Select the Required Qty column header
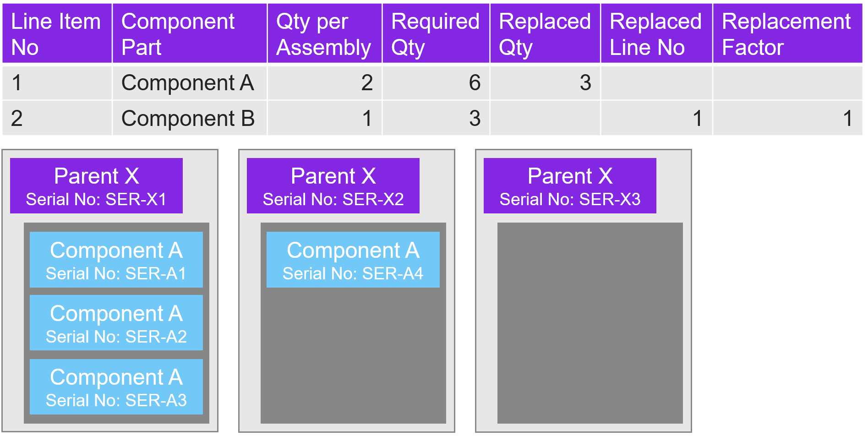Image resolution: width=868 pixels, height=436 pixels. 436,33
